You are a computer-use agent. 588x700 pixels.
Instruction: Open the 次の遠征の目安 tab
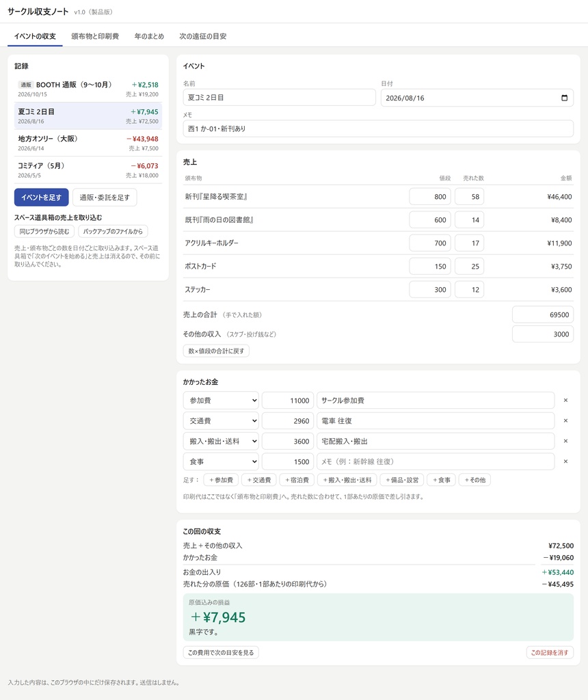click(202, 36)
